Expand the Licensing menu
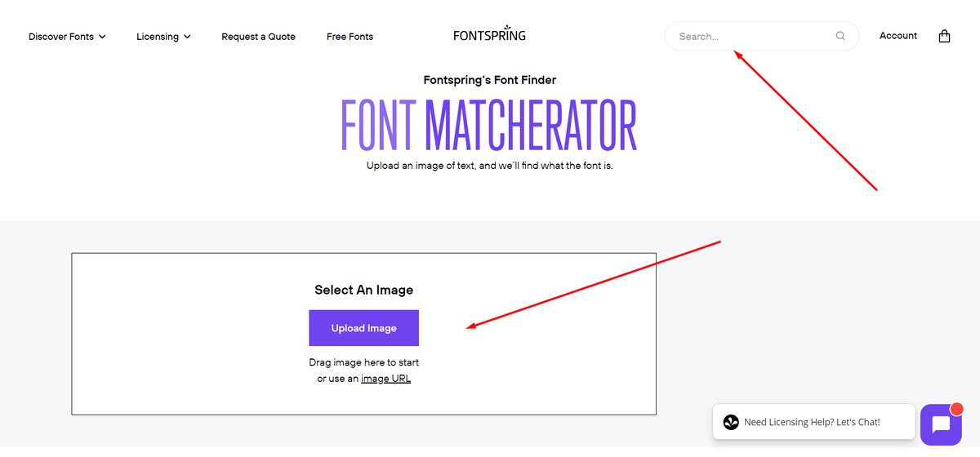980x457 pixels. (x=163, y=37)
